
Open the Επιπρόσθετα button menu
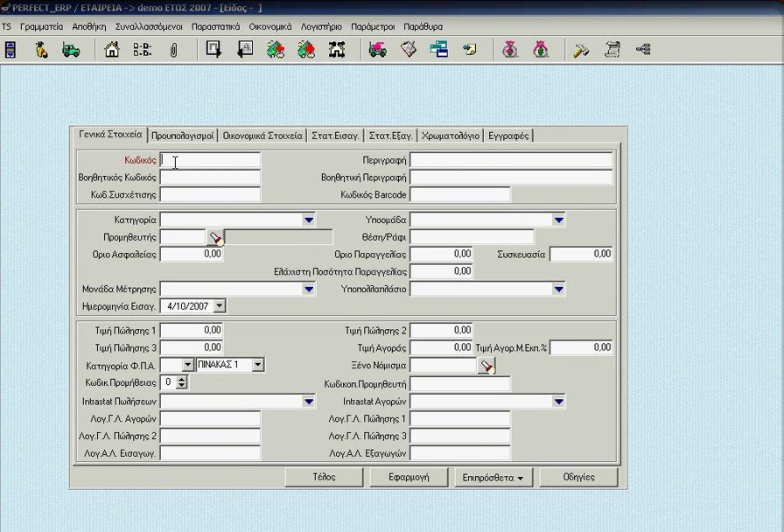pyautogui.click(x=493, y=478)
